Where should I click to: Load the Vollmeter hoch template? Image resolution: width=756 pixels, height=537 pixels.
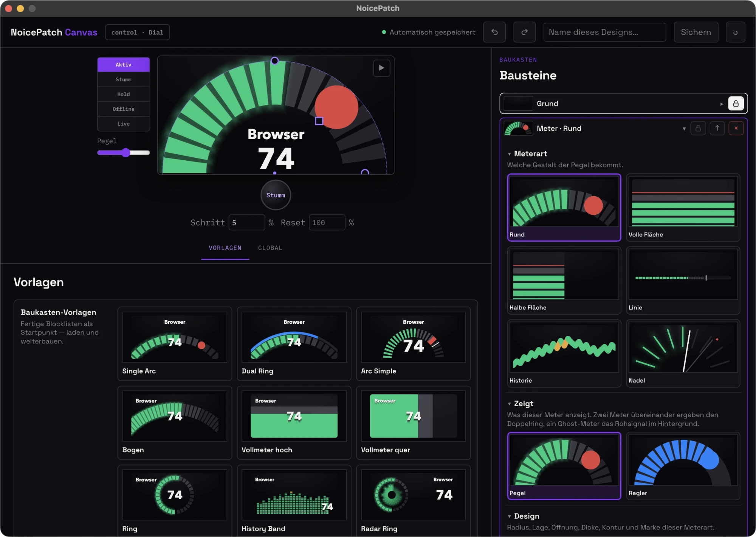(294, 423)
